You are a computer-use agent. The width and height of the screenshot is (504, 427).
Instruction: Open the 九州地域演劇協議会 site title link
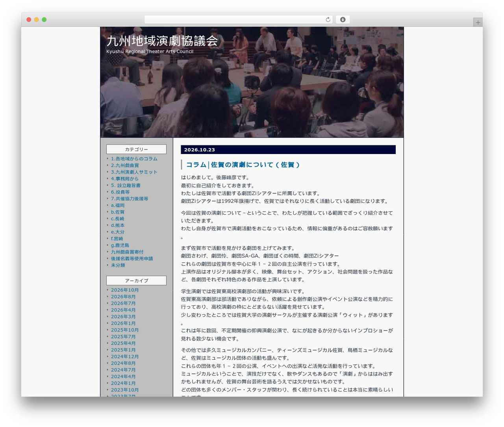click(x=162, y=41)
